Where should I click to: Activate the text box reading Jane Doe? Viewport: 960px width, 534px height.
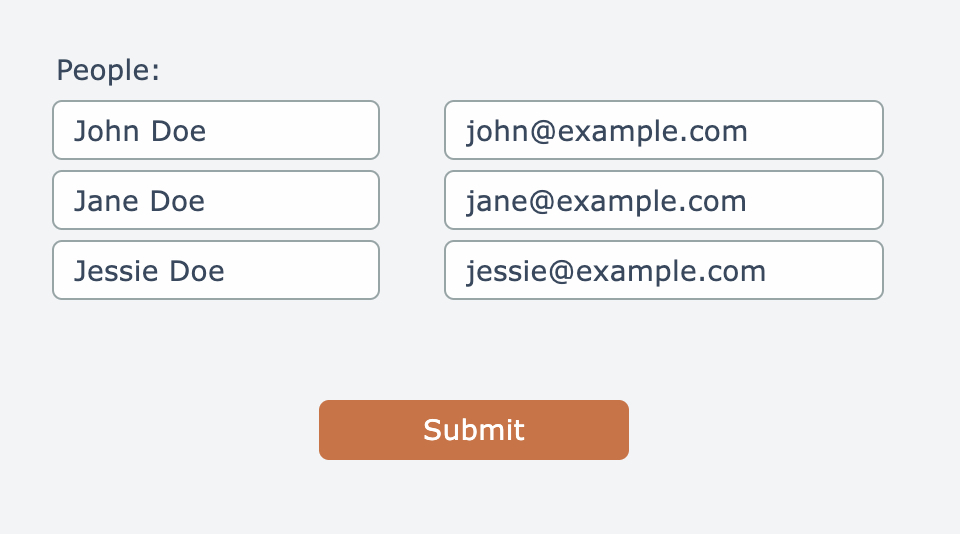[216, 200]
